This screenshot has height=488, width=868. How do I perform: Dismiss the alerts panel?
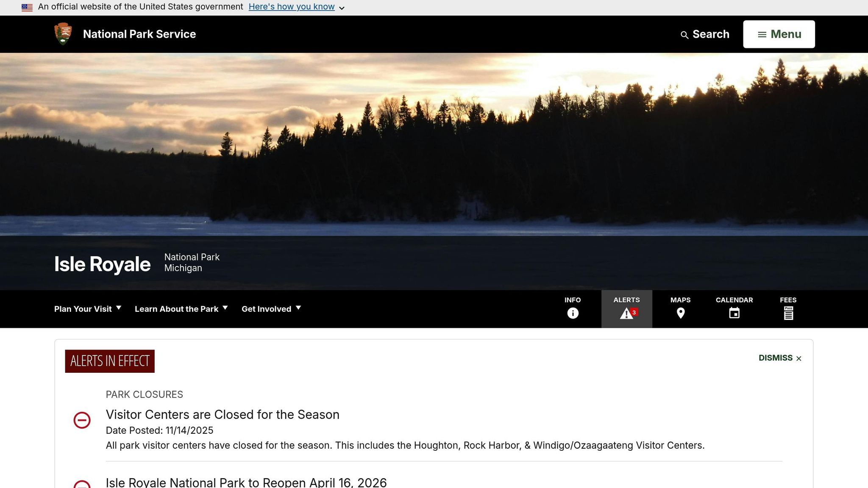coord(780,358)
